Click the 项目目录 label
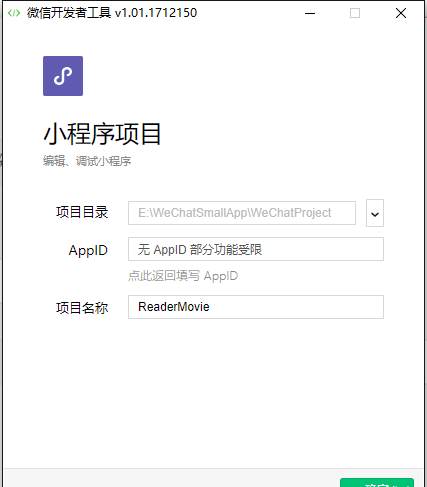Screen dimensions: 427x487 pyautogui.click(x=82, y=212)
